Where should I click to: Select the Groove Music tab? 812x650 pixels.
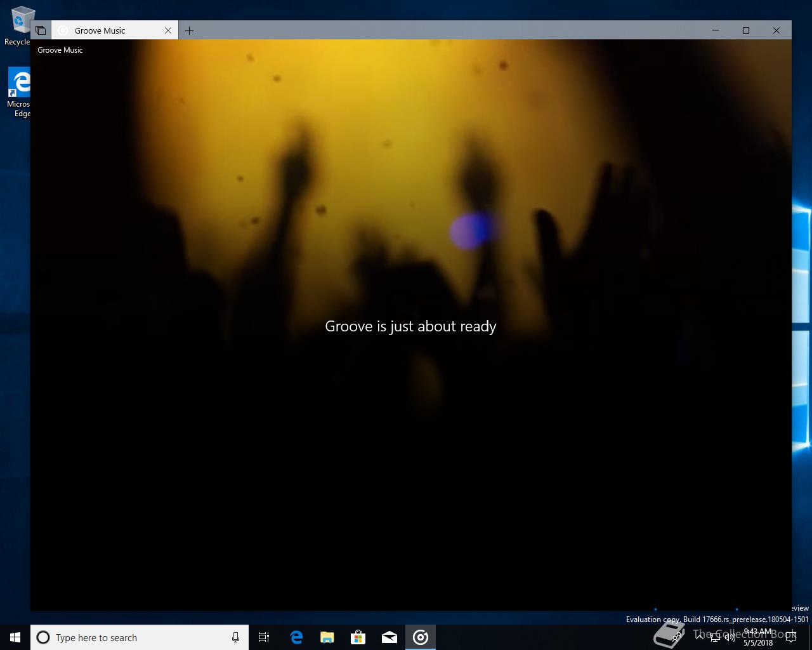[x=115, y=30]
